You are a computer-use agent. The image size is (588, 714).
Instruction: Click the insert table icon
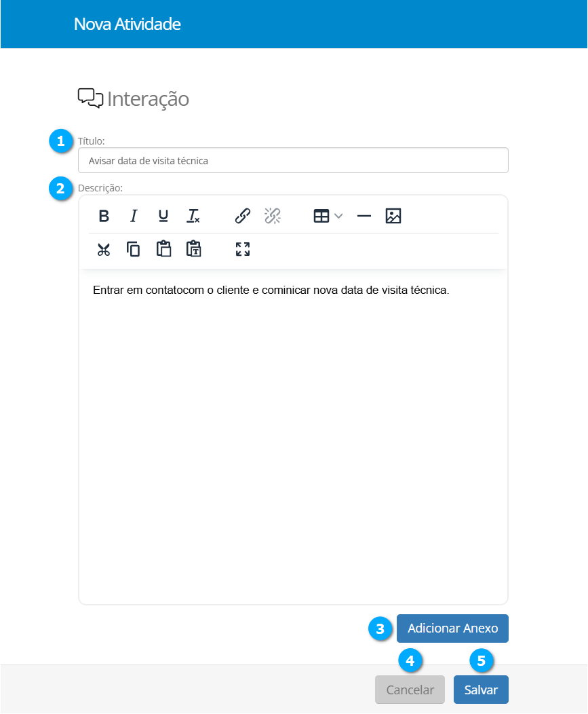point(321,216)
